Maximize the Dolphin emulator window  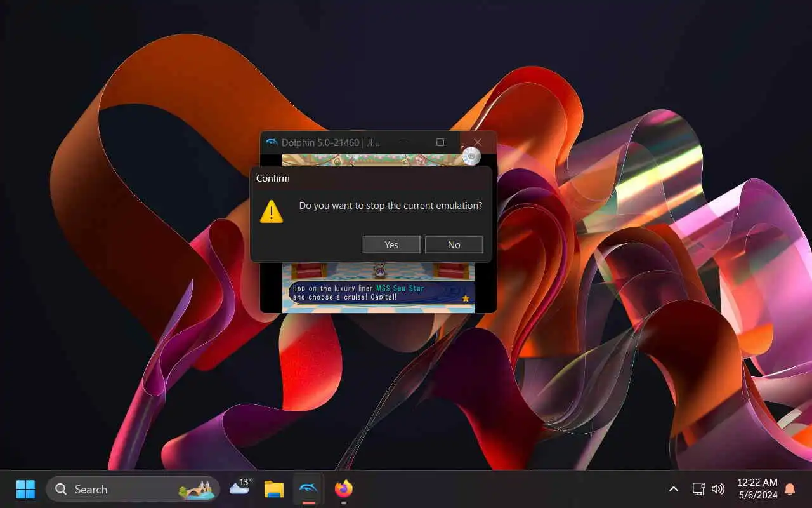pyautogui.click(x=440, y=142)
